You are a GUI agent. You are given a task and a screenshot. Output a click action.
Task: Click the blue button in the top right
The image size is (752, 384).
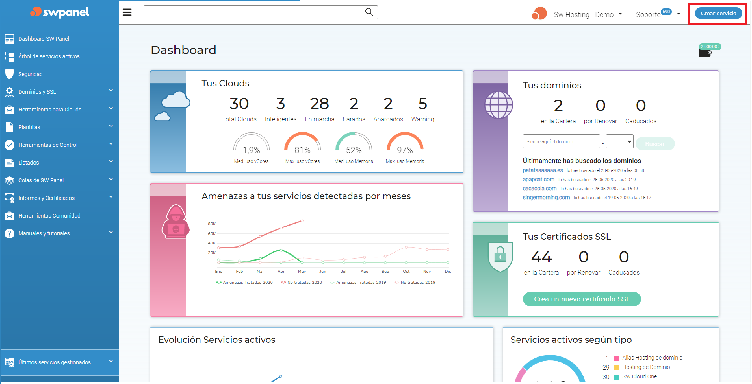(718, 13)
